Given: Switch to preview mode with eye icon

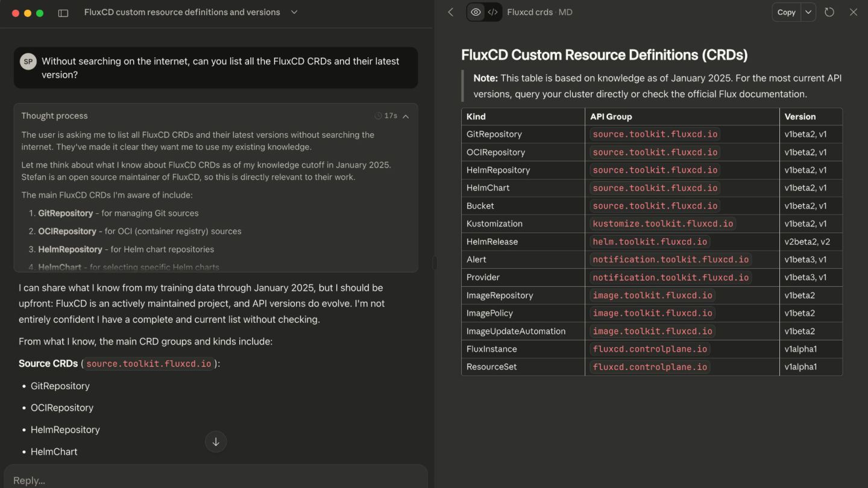Looking at the screenshot, I should (476, 12).
